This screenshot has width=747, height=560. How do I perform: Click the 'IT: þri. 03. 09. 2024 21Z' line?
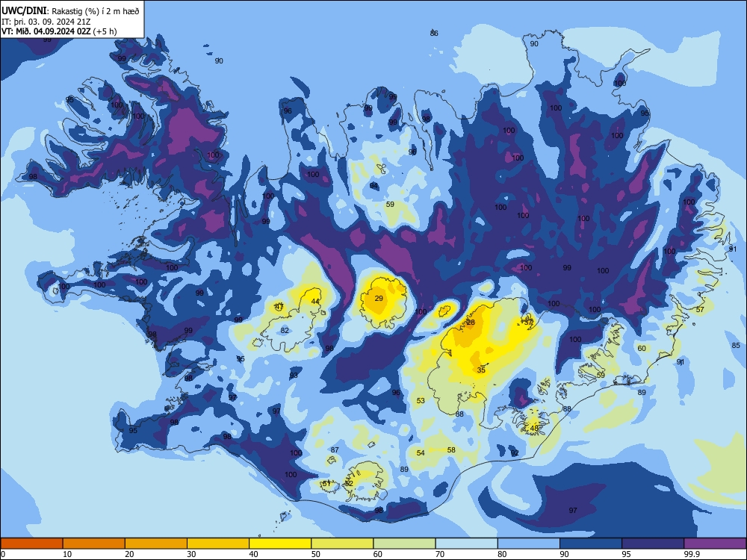(x=46, y=22)
